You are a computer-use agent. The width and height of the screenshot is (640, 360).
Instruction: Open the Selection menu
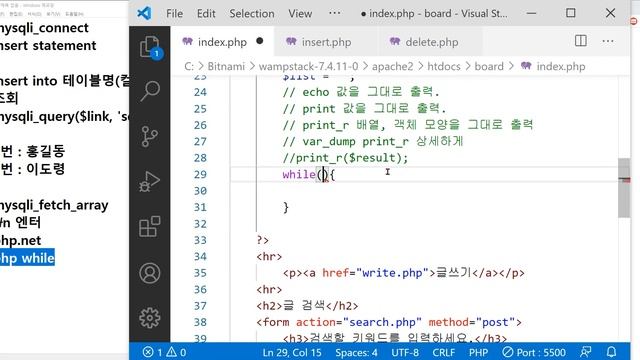[252, 13]
